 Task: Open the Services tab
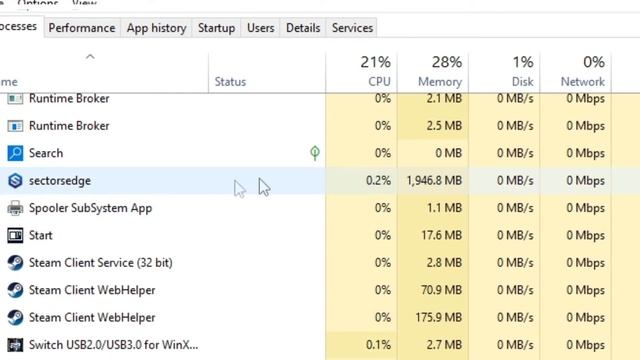pos(352,28)
